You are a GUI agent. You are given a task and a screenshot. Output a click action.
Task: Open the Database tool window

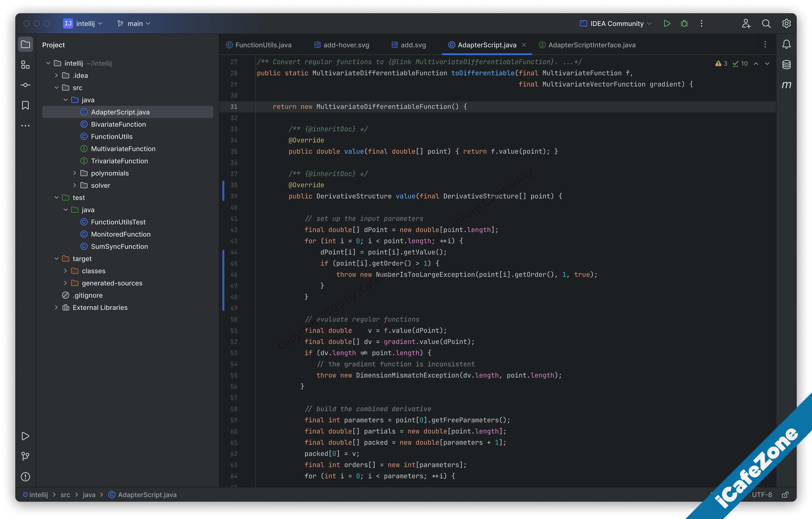(x=786, y=64)
